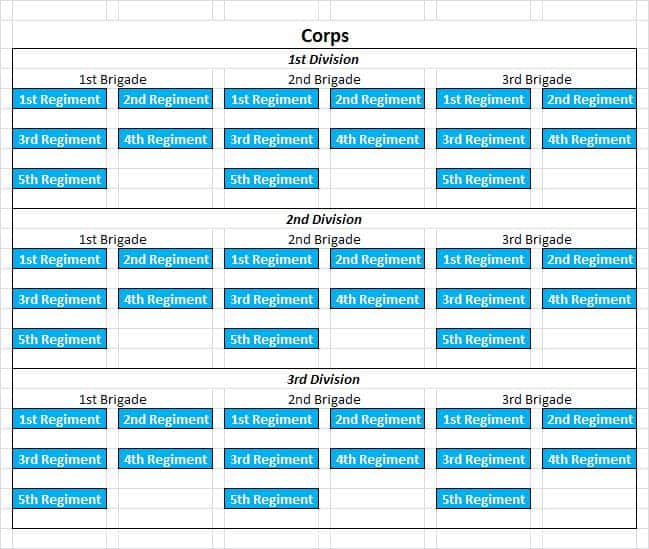Select 2nd Regiment in 1st Division's 3rd Brigade
Image resolution: width=649 pixels, height=549 pixels.
[590, 99]
